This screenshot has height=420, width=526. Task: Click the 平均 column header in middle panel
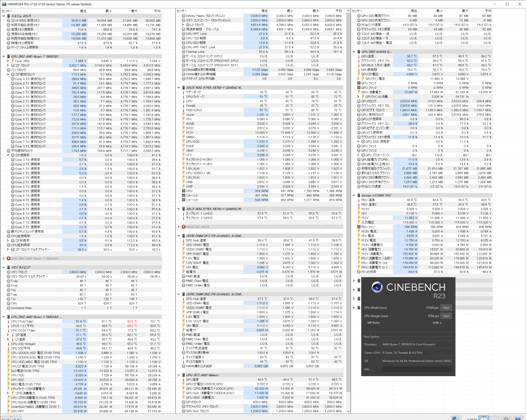pos(339,11)
